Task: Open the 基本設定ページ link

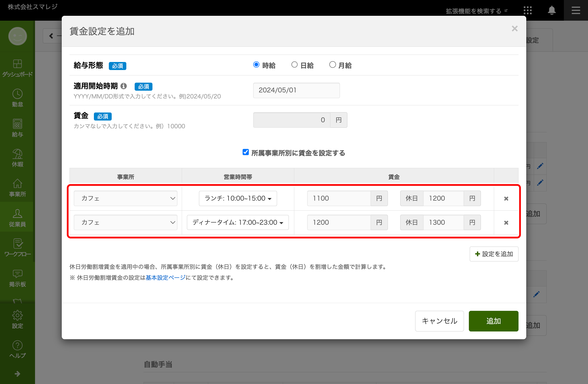Action: 165,278
